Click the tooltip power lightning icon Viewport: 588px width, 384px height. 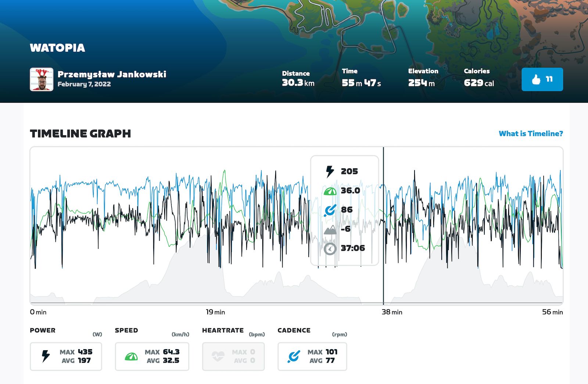click(x=330, y=171)
